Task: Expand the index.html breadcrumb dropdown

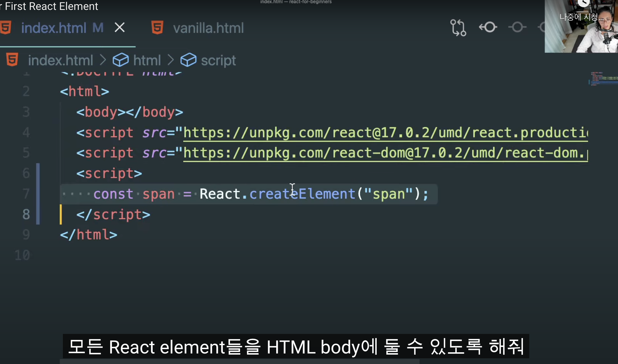Action: (60, 60)
